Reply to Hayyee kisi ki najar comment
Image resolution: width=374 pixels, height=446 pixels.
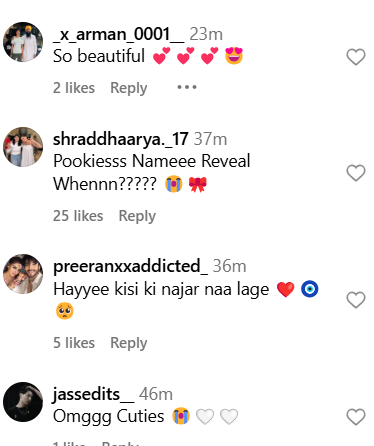[129, 343]
